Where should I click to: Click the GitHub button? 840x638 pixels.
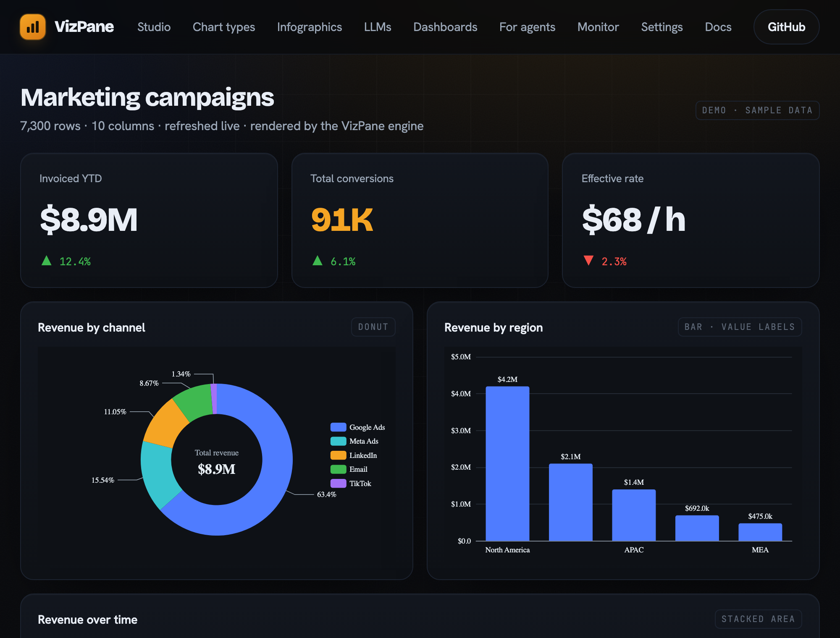click(786, 27)
